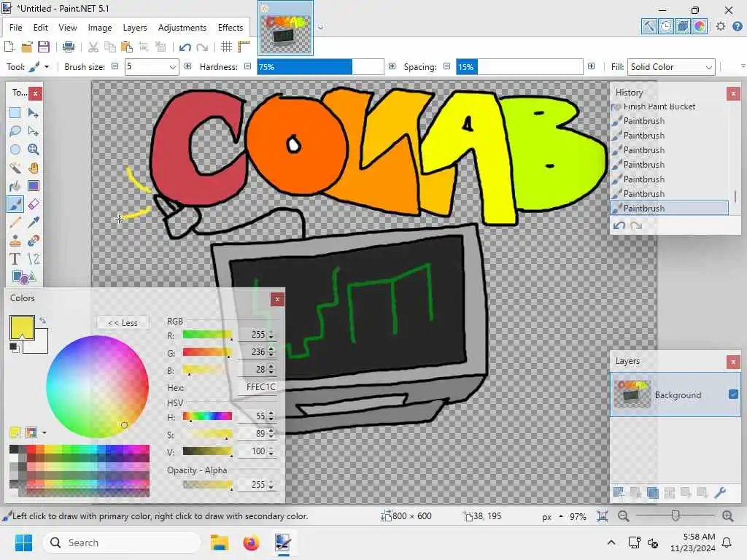Click Undo arrow in History panel

(x=619, y=225)
